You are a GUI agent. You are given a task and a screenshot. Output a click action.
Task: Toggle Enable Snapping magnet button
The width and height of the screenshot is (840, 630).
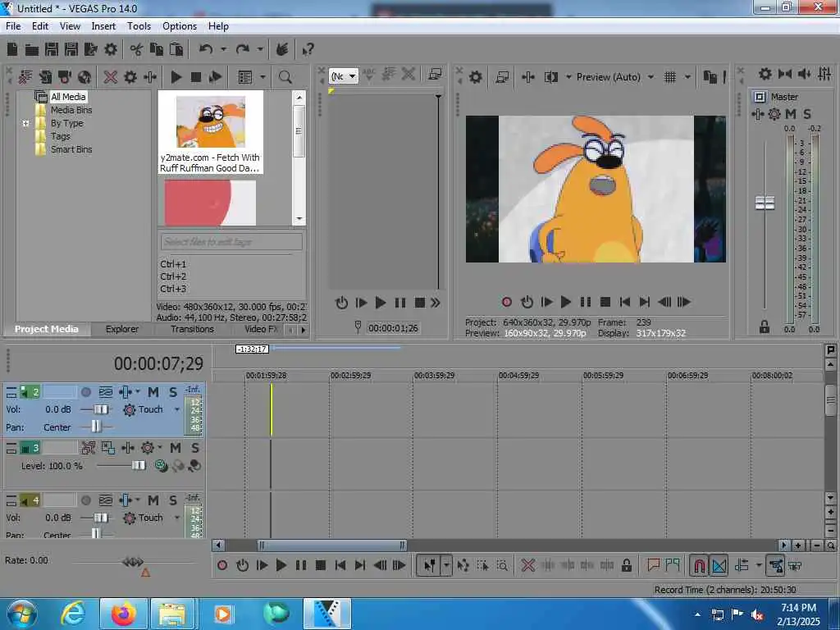[x=699, y=565]
